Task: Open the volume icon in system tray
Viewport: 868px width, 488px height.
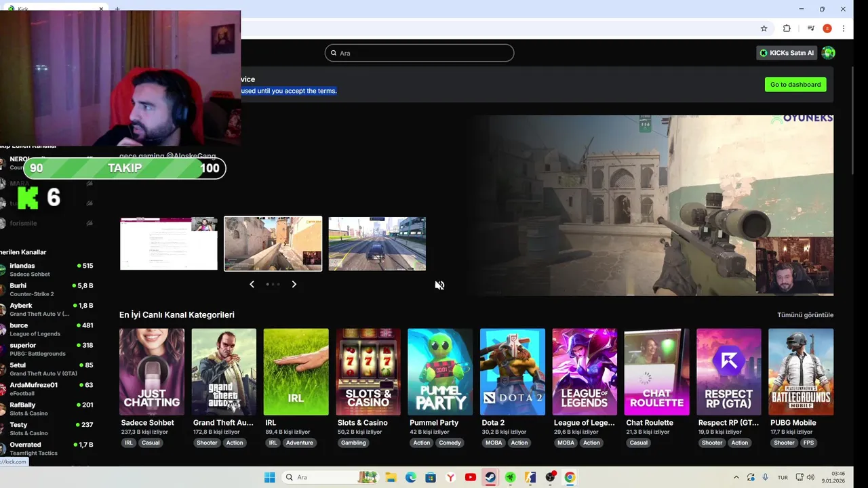Action: point(811,477)
